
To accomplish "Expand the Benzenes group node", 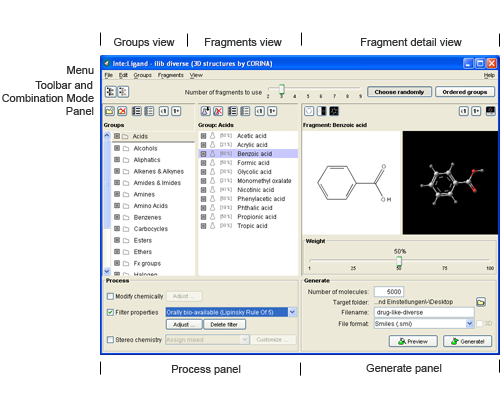I will tap(117, 217).
